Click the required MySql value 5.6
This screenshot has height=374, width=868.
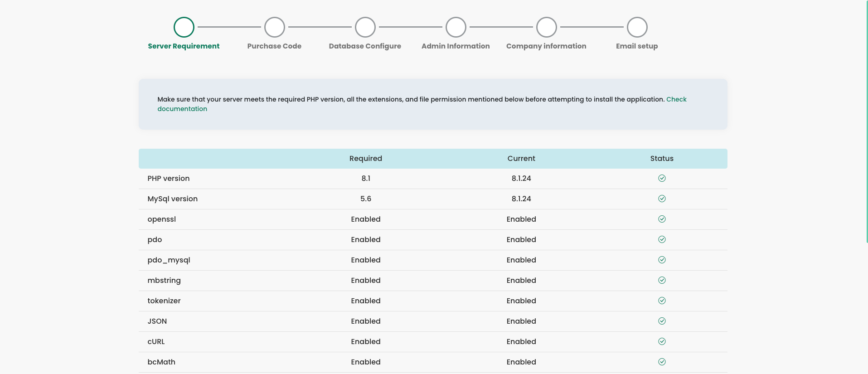coord(366,199)
